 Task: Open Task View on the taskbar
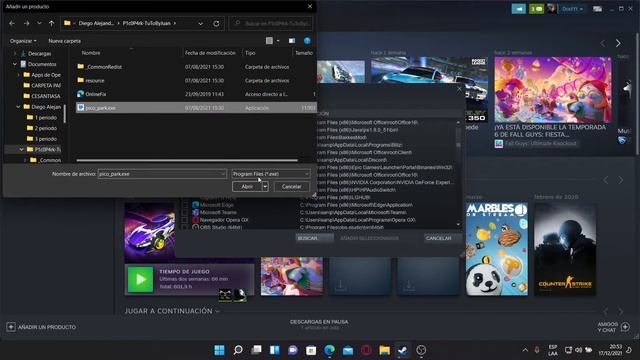click(x=256, y=350)
